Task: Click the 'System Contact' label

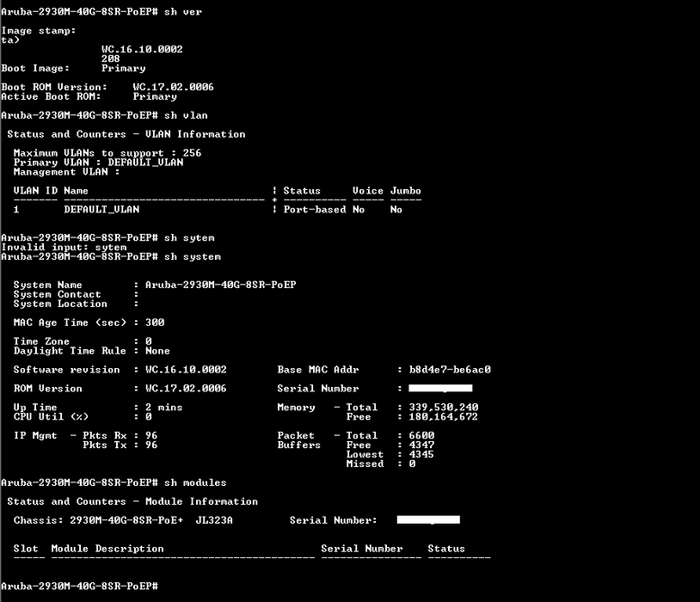Action: tap(57, 294)
